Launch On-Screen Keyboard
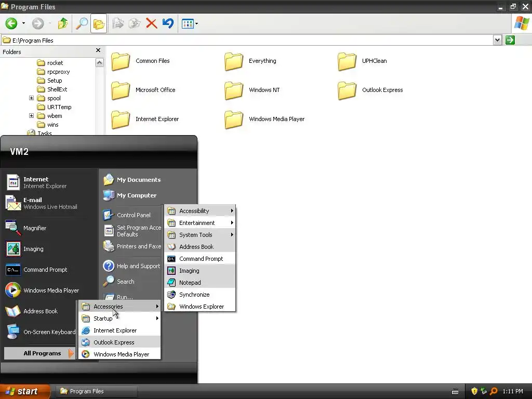The image size is (532, 399). [41, 332]
